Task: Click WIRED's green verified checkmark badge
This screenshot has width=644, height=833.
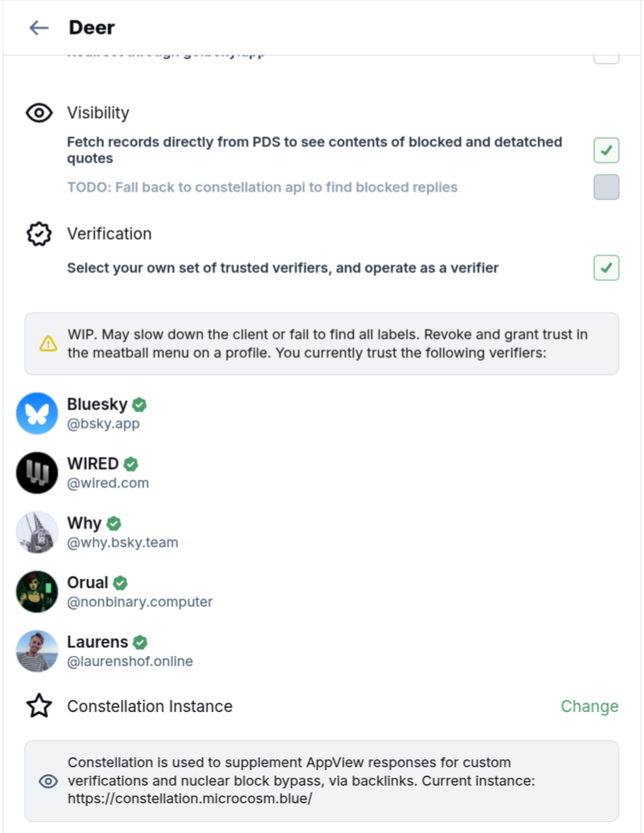Action: [x=131, y=464]
